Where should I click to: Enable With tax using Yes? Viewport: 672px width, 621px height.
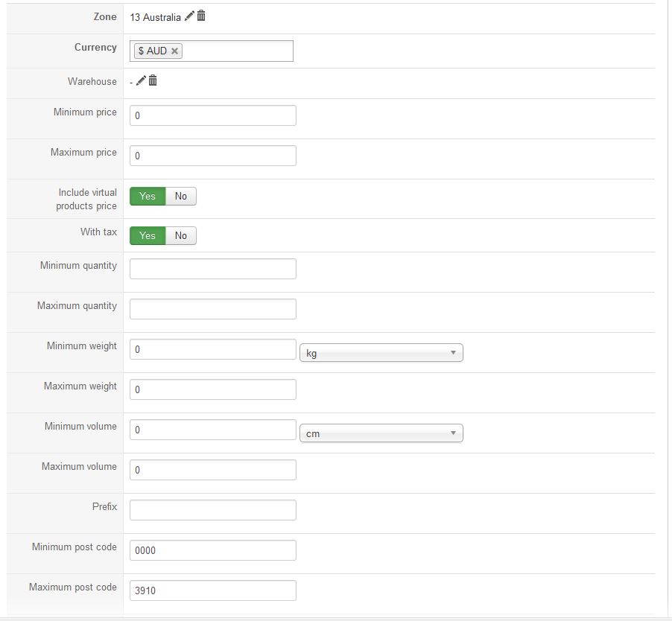point(148,235)
